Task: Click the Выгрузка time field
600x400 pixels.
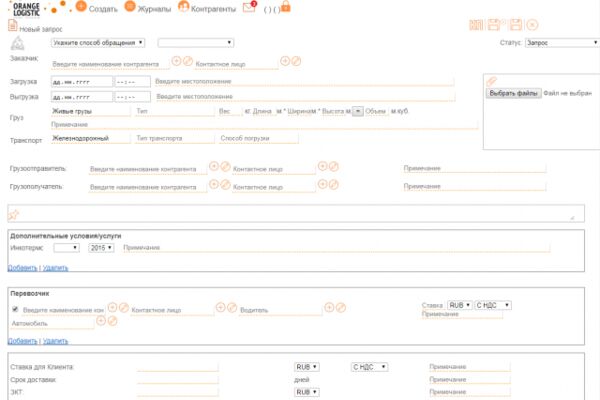Action: coord(132,97)
